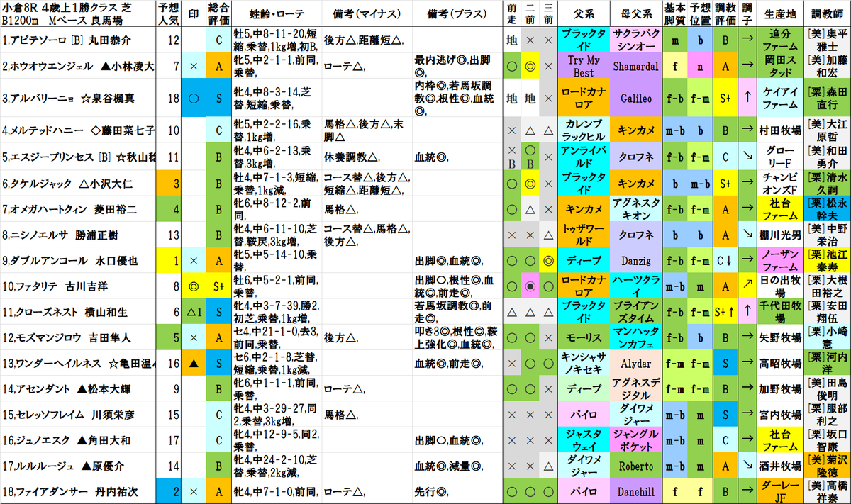Click the ノーザンファーム breeder cell
This screenshot has height=504, width=851.
pyautogui.click(x=779, y=260)
